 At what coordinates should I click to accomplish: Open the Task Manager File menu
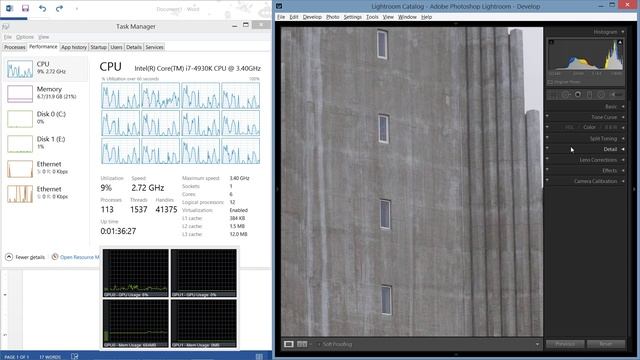coord(8,37)
